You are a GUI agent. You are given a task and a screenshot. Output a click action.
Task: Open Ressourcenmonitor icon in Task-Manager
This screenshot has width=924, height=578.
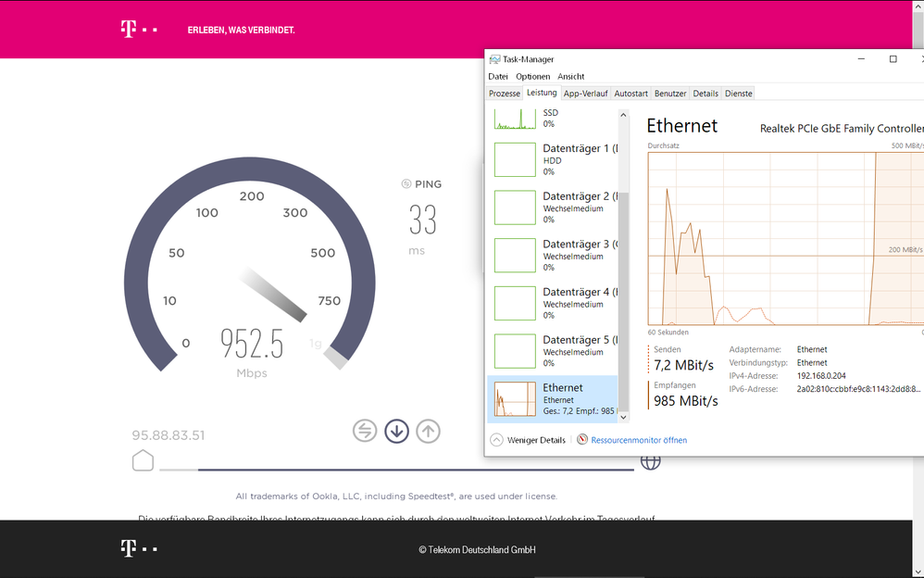pyautogui.click(x=582, y=439)
